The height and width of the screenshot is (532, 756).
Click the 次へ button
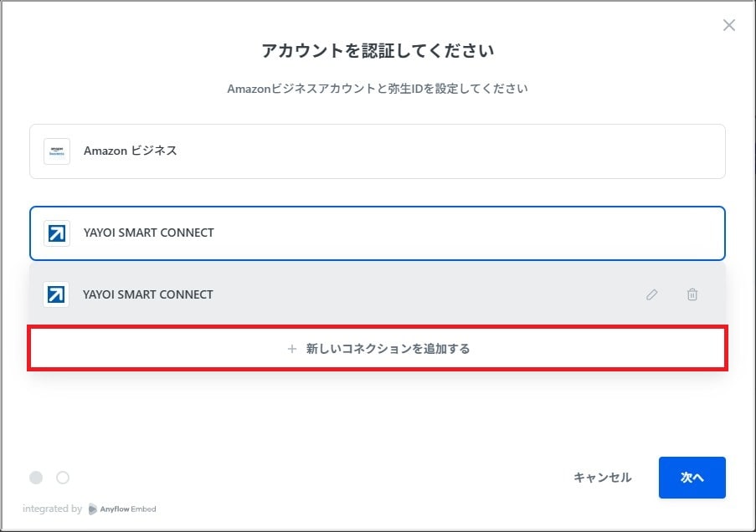[692, 478]
